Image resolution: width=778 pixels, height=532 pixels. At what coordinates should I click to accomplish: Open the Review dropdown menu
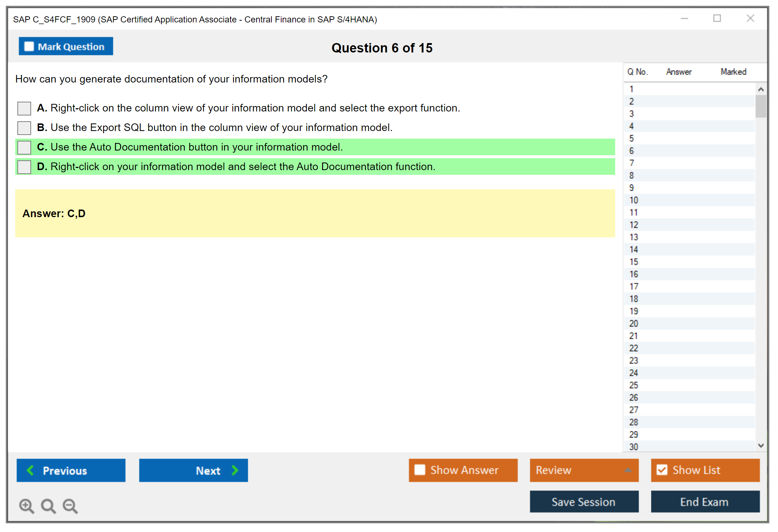[x=627, y=470]
